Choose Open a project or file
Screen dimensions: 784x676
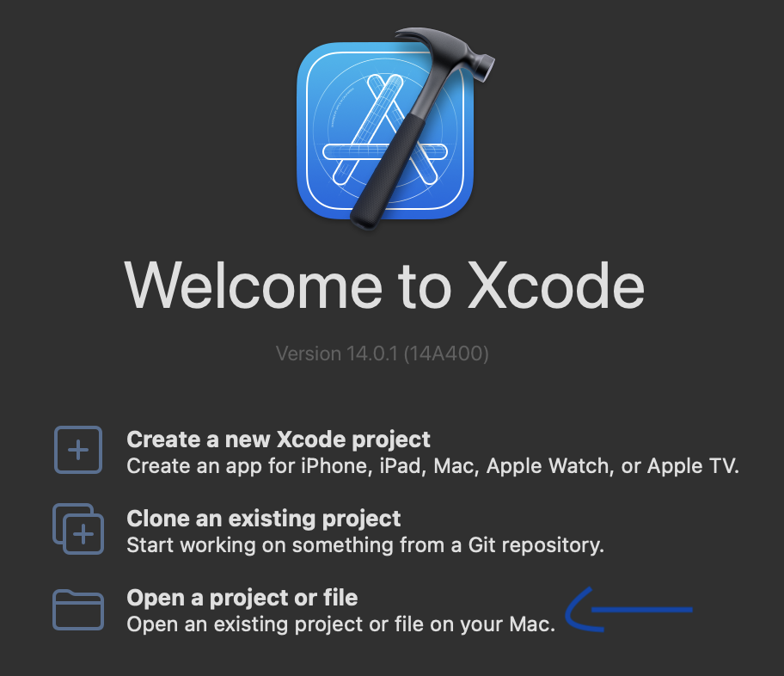tap(242, 598)
